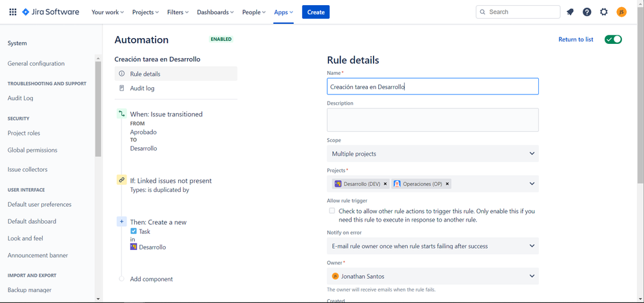Screen dimensions: 644x303
Task: Open the settings gear icon
Action: click(x=604, y=12)
